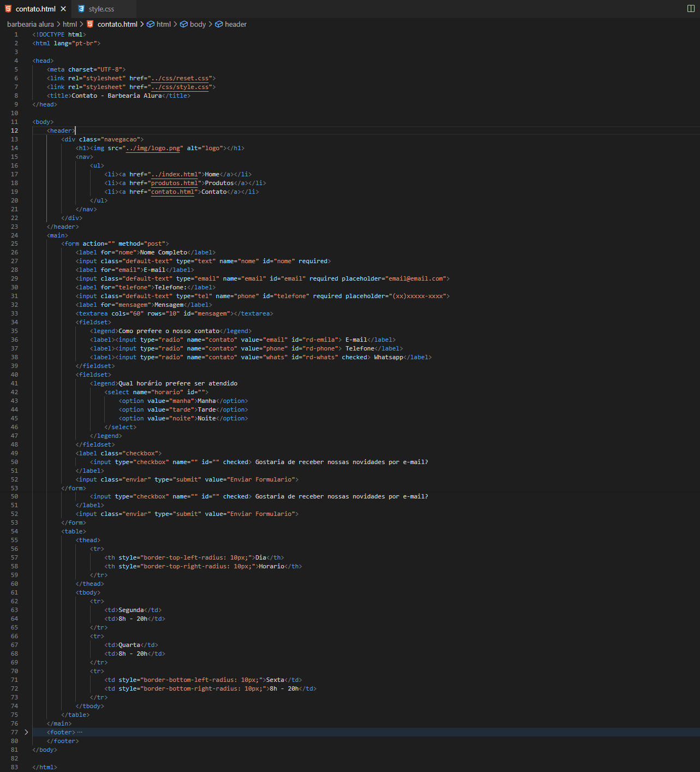
Task: Click 'Contato - Barbearia Alura' title text
Action: click(x=117, y=96)
